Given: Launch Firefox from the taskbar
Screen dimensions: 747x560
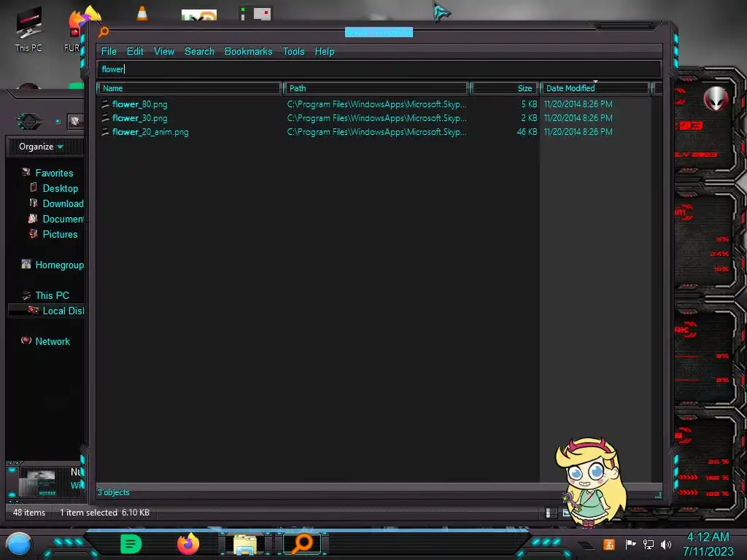Looking at the screenshot, I should pyautogui.click(x=188, y=543).
